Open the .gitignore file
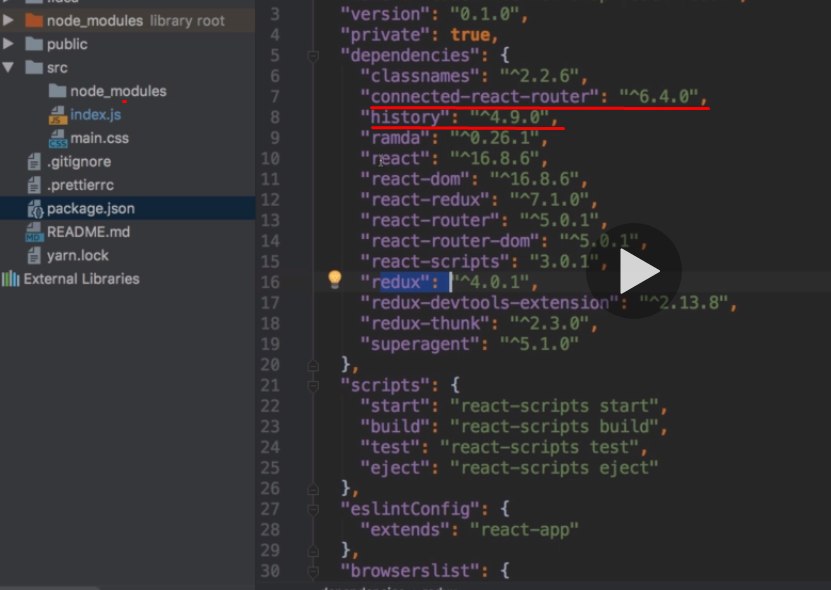Image resolution: width=831 pixels, height=590 pixels. tap(79, 162)
